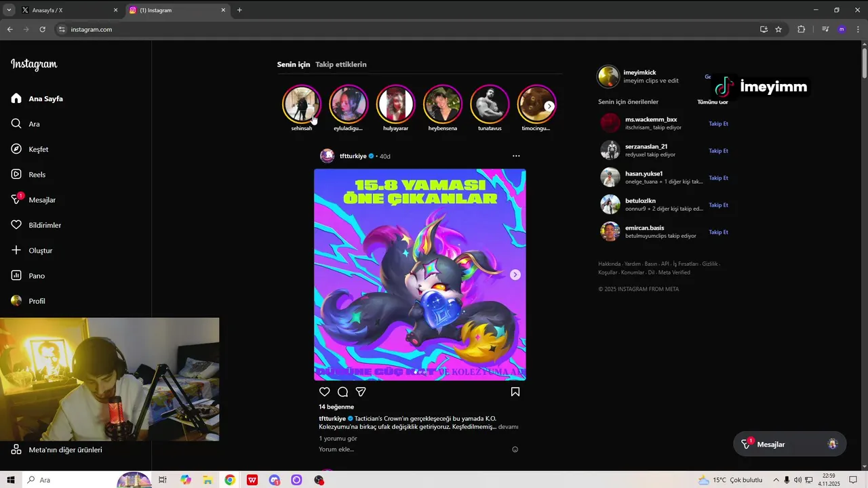Show more stories with the right arrow
The image size is (868, 488).
click(549, 106)
